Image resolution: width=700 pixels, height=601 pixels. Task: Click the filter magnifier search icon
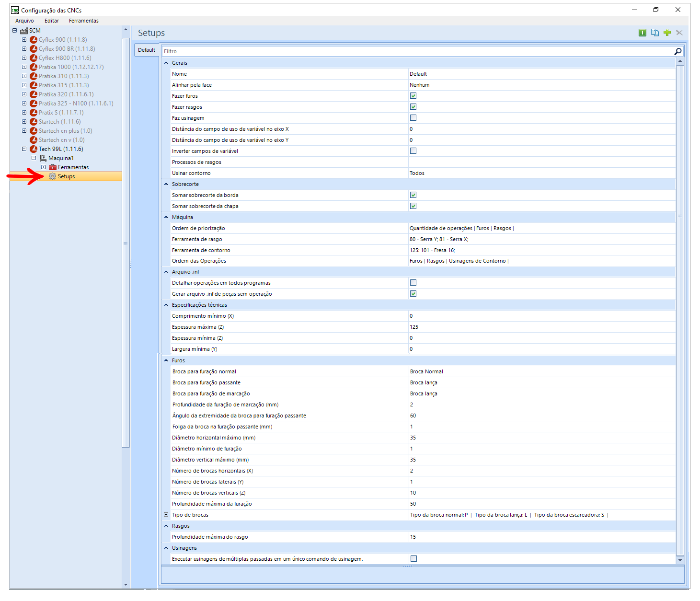(678, 51)
